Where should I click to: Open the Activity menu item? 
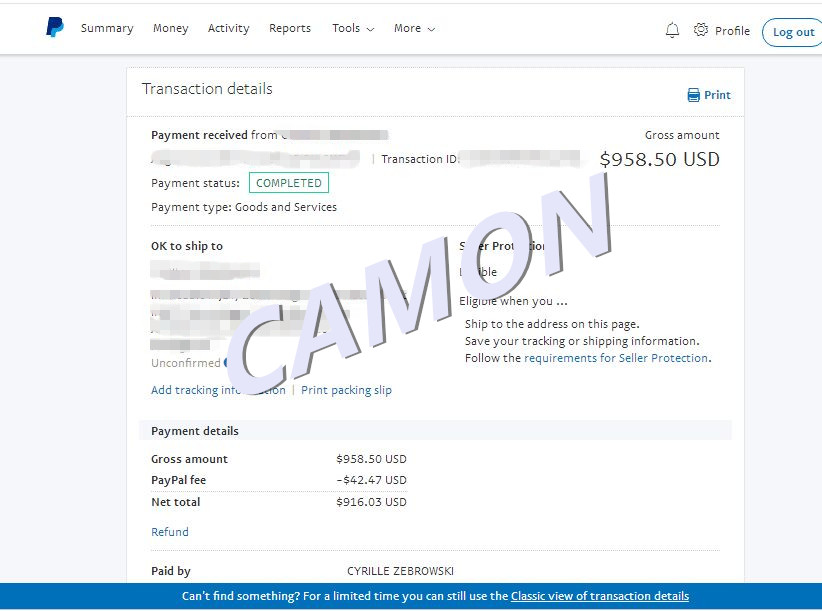[x=229, y=28]
